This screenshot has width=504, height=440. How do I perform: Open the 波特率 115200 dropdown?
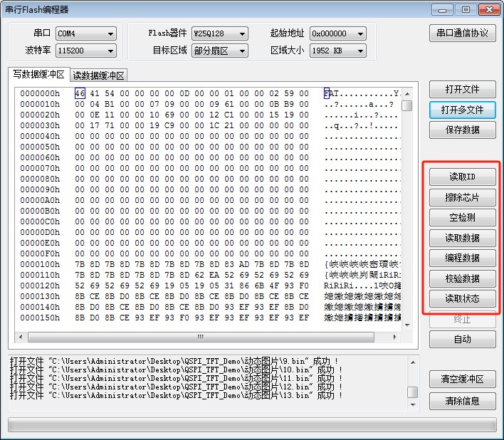pyautogui.click(x=86, y=51)
